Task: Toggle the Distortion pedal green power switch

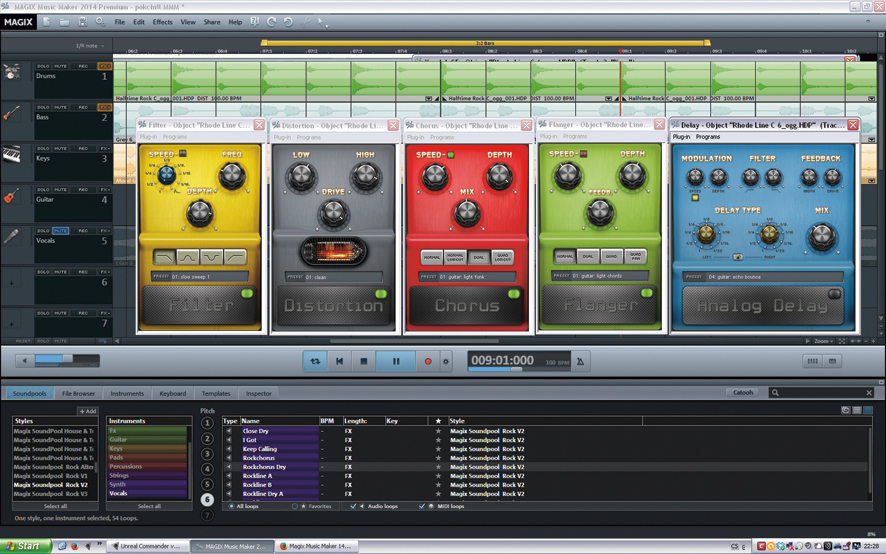Action: 381,294
